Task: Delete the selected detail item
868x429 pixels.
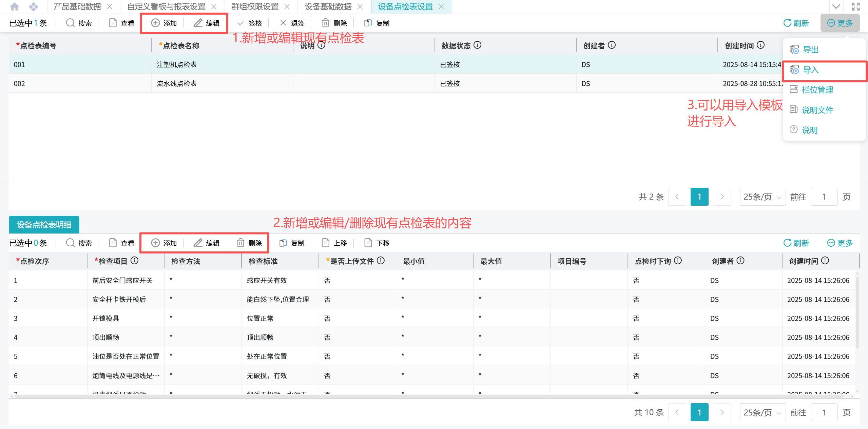Action: click(249, 243)
